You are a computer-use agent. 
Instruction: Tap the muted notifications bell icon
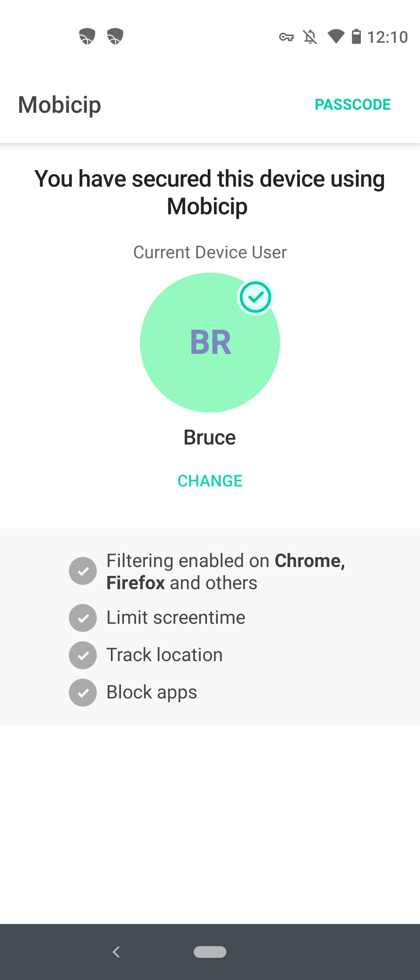coord(310,37)
